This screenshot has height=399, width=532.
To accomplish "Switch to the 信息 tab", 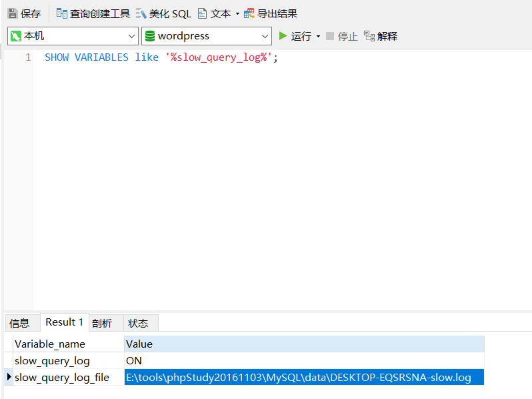I will [19, 323].
